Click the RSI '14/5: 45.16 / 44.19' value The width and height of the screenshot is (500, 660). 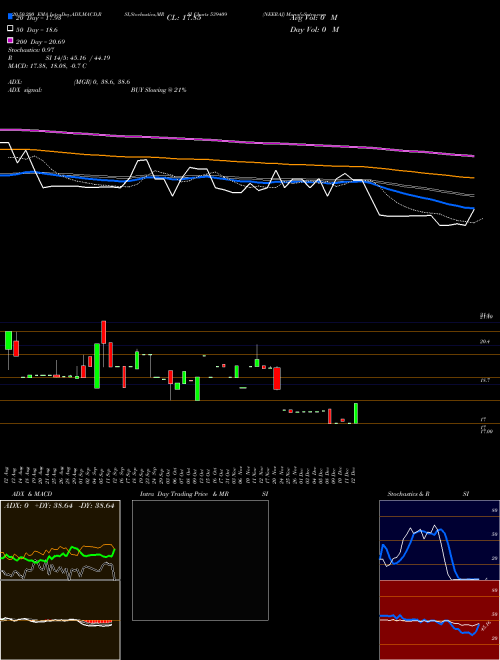click(83, 58)
